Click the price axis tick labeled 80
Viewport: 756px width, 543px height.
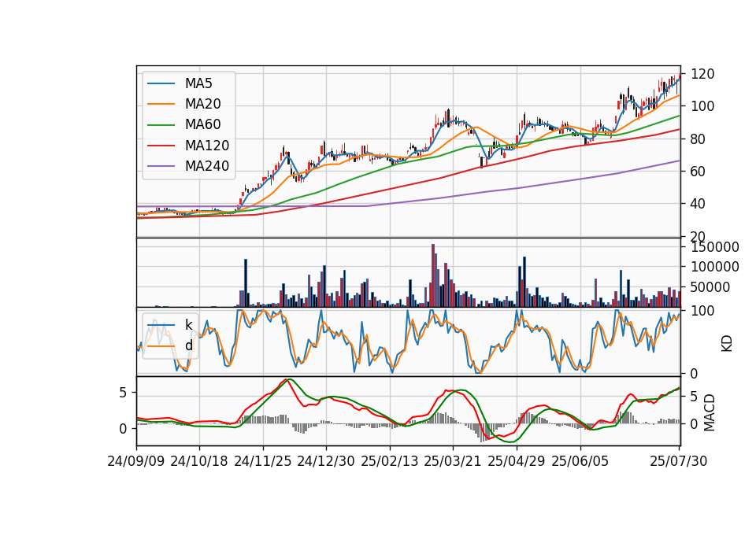[x=699, y=139]
